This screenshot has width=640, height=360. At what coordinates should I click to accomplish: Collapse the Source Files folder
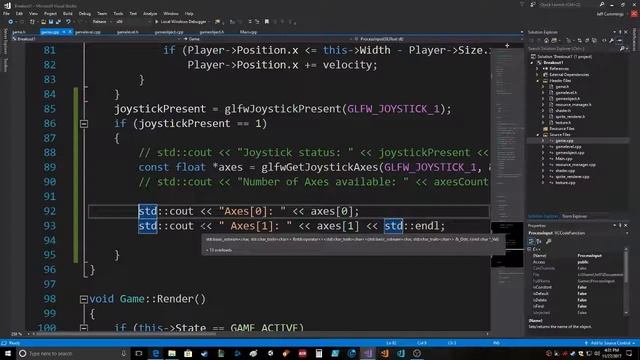(x=538, y=135)
